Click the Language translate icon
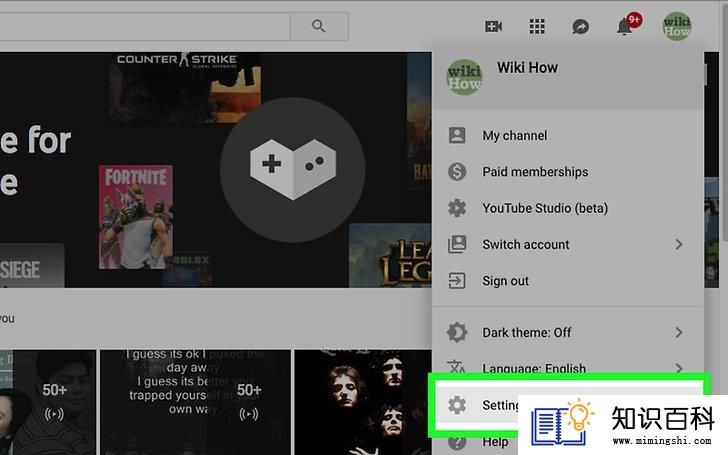Screen dimensions: 728x455 click(x=456, y=368)
